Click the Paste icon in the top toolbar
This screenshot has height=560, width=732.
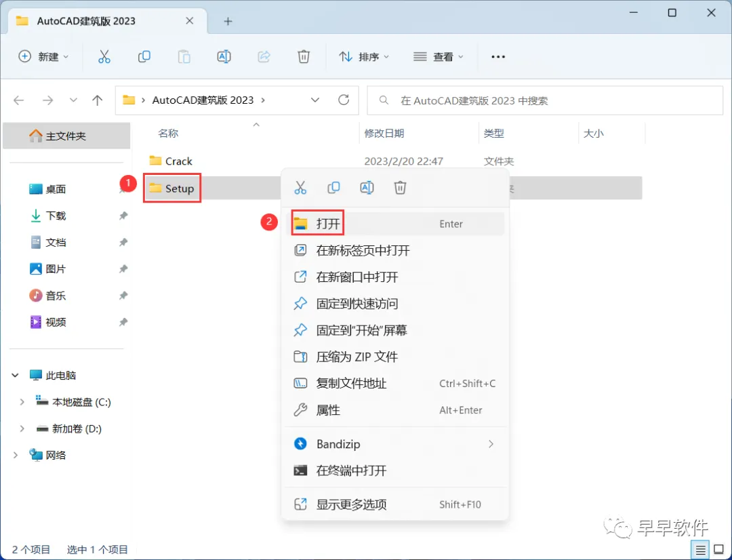coord(184,56)
